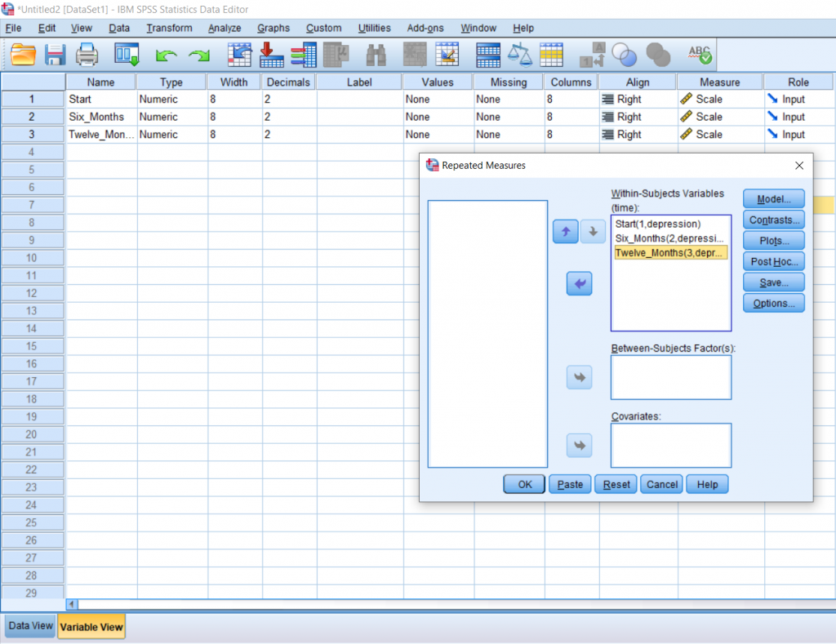The image size is (836, 644).
Task: Open the Align dropdown for Six_Months
Action: click(x=638, y=117)
